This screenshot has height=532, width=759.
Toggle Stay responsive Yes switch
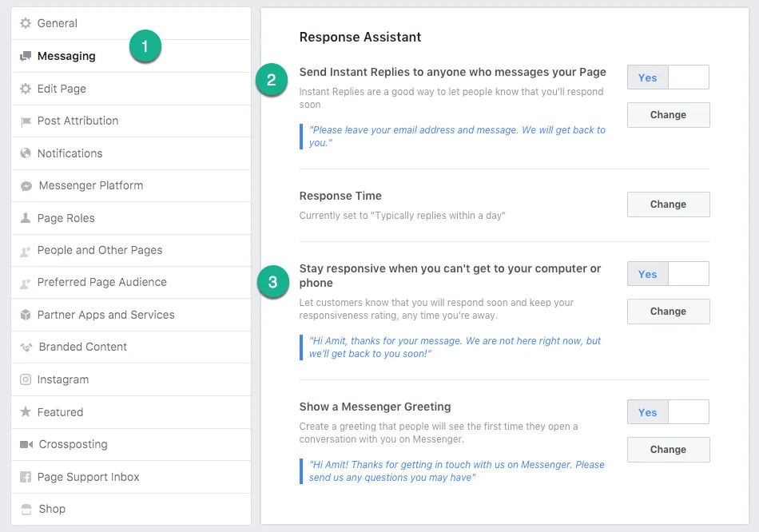[668, 274]
